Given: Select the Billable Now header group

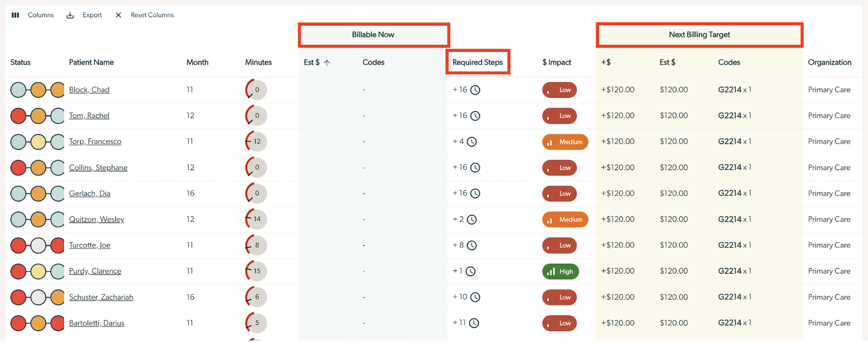Looking at the screenshot, I should click(373, 35).
